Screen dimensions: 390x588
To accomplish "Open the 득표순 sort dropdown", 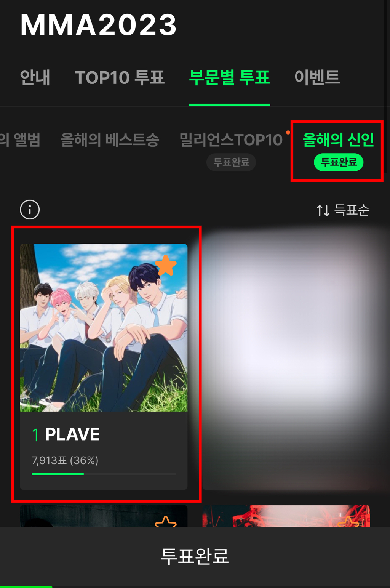I will [343, 210].
